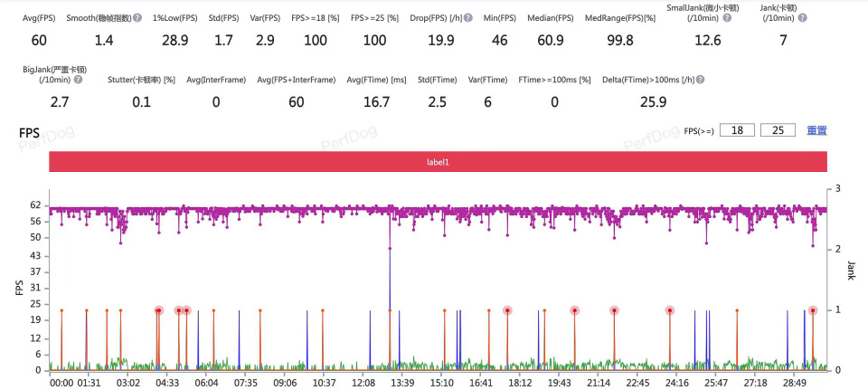868x390 pixels.
Task: Click help icon beside BigJank /10min
Action: point(78,80)
